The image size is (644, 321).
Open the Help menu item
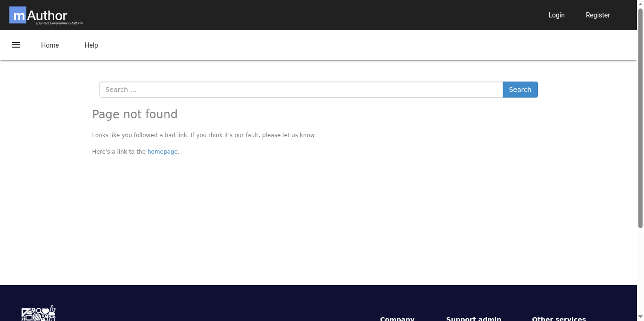(x=91, y=45)
